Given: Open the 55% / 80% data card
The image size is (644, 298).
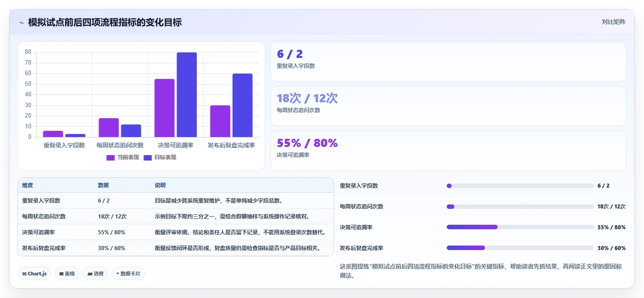Looking at the screenshot, I should (x=448, y=151).
